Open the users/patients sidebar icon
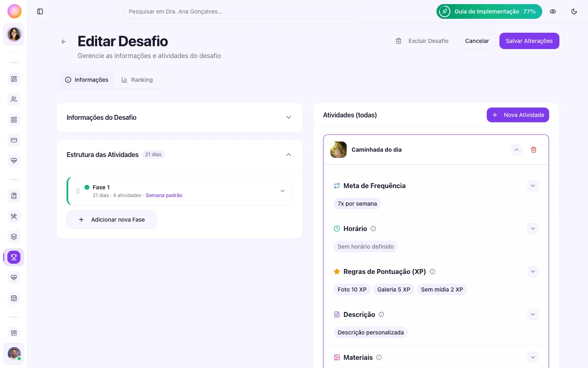Viewport: 588px width, 368px height. [x=14, y=99]
